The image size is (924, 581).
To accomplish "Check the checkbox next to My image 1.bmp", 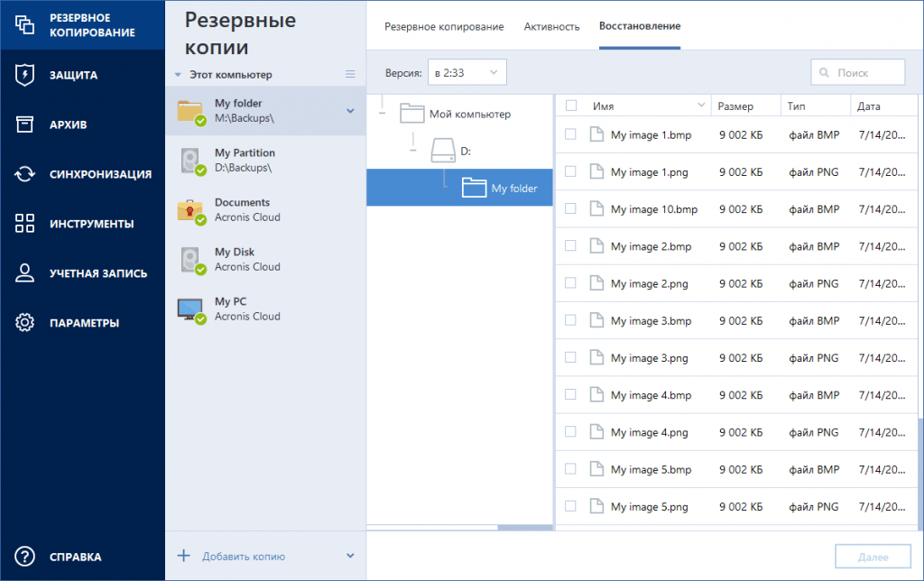I will click(569, 134).
